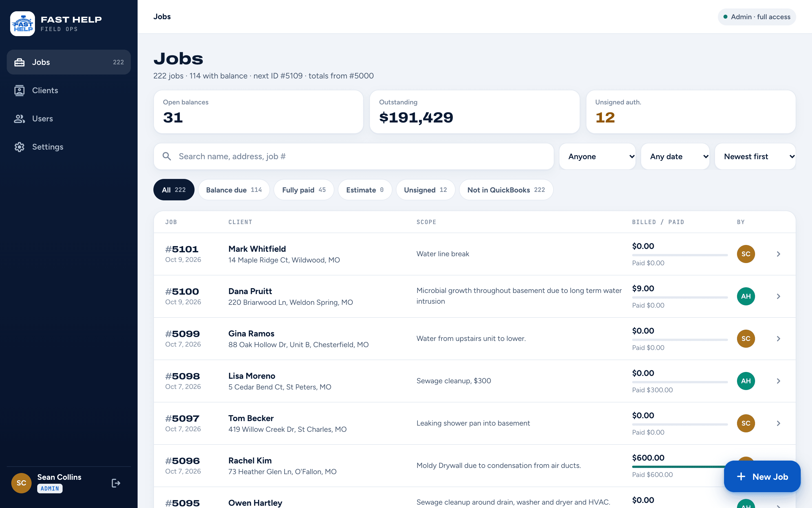The height and width of the screenshot is (508, 812).
Task: Click the Paid $300.00 text for Lisa Moreno
Action: [x=652, y=390]
